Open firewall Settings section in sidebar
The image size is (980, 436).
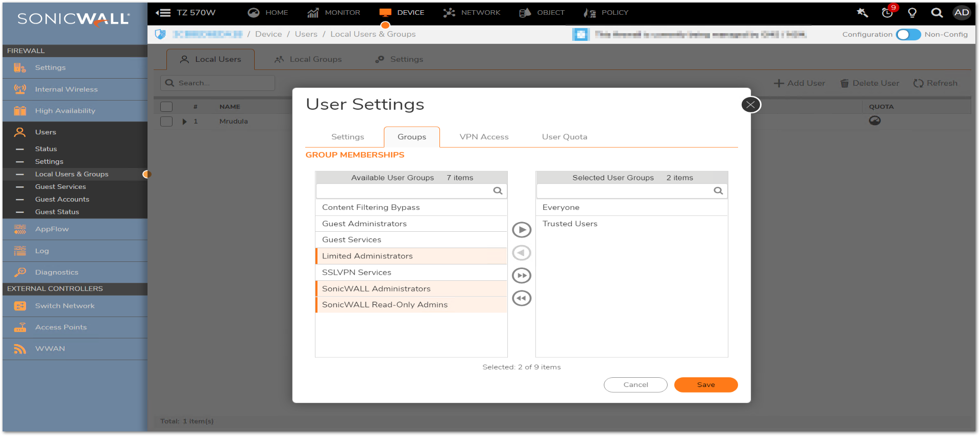point(75,67)
